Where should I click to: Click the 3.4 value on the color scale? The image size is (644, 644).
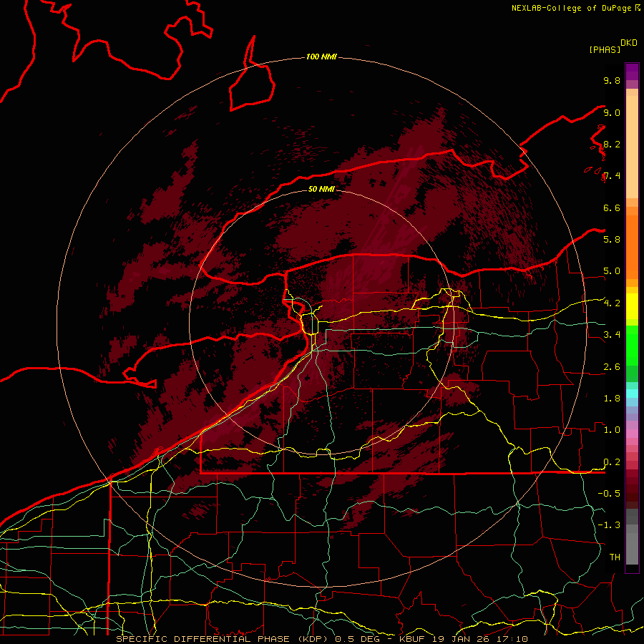click(x=612, y=335)
